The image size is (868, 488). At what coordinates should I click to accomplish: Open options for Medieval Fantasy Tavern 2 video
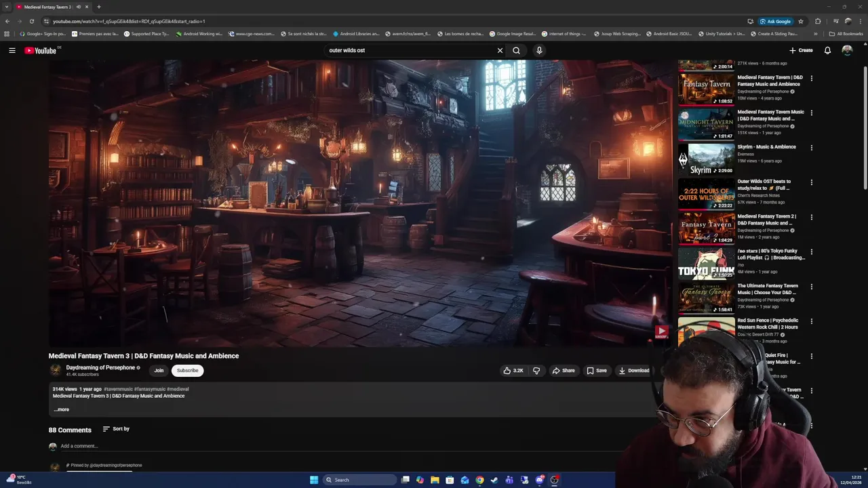point(811,217)
